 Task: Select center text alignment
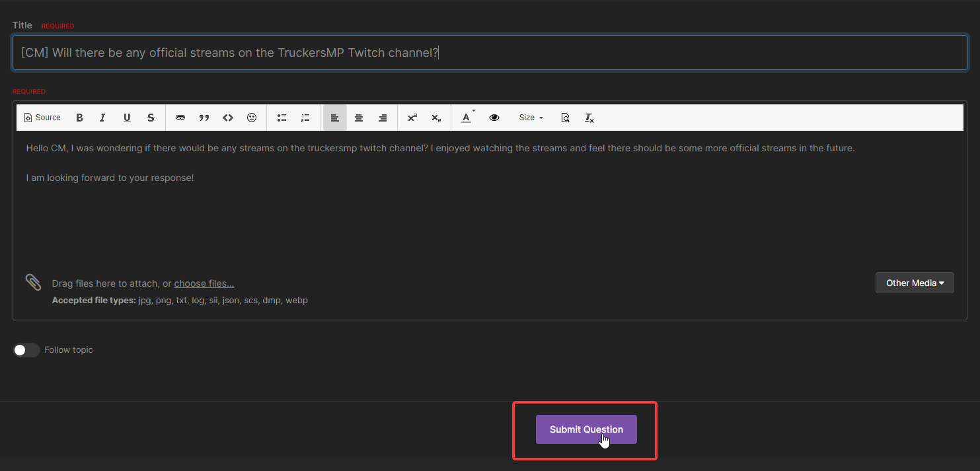(x=358, y=117)
